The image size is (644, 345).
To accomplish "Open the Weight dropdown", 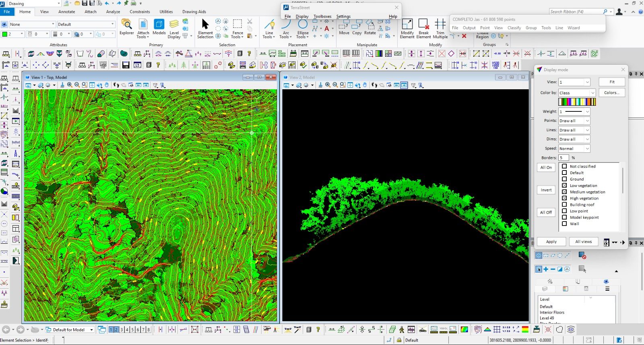I will [x=574, y=111].
